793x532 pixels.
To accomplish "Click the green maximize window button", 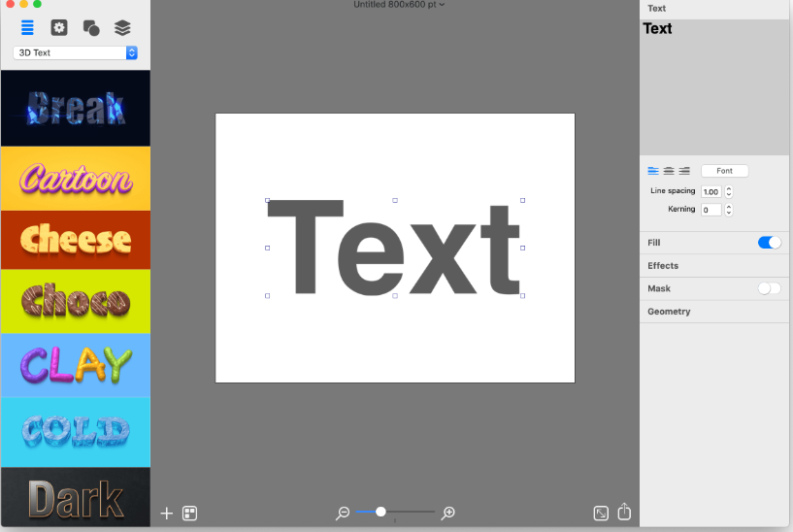I will [37, 4].
